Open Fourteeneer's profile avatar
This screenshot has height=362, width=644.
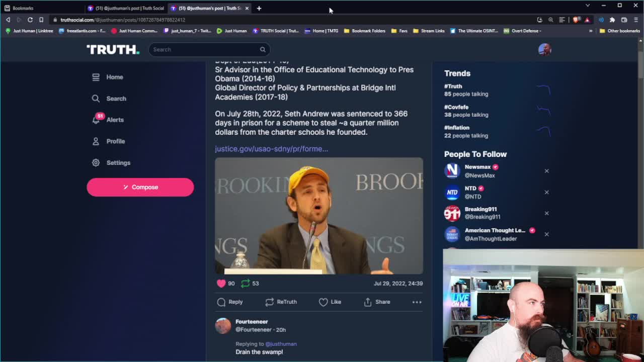223,325
